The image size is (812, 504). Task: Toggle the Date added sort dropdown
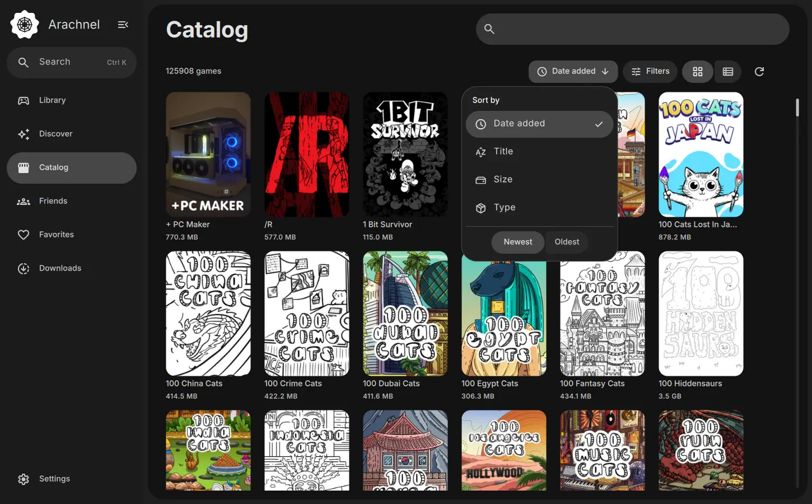573,72
